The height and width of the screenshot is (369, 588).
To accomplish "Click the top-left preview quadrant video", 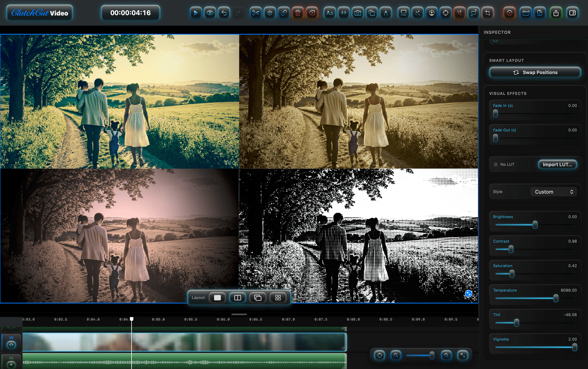I will [120, 101].
